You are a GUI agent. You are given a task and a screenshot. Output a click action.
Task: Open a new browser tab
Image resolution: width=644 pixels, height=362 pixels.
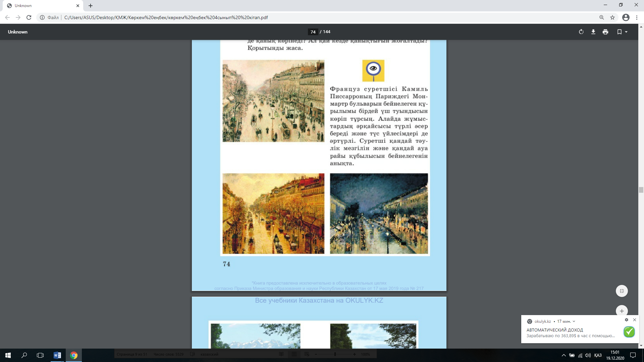[91, 6]
